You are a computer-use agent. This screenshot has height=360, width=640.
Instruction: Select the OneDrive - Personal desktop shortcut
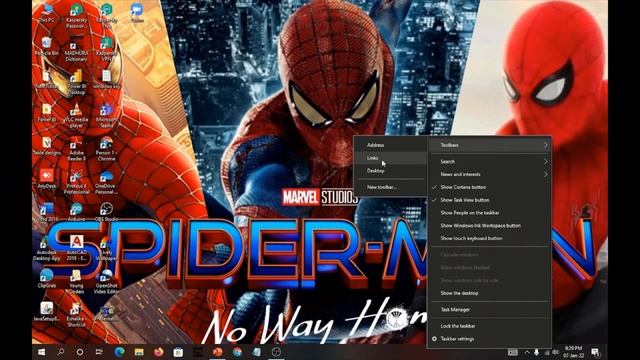(x=107, y=182)
